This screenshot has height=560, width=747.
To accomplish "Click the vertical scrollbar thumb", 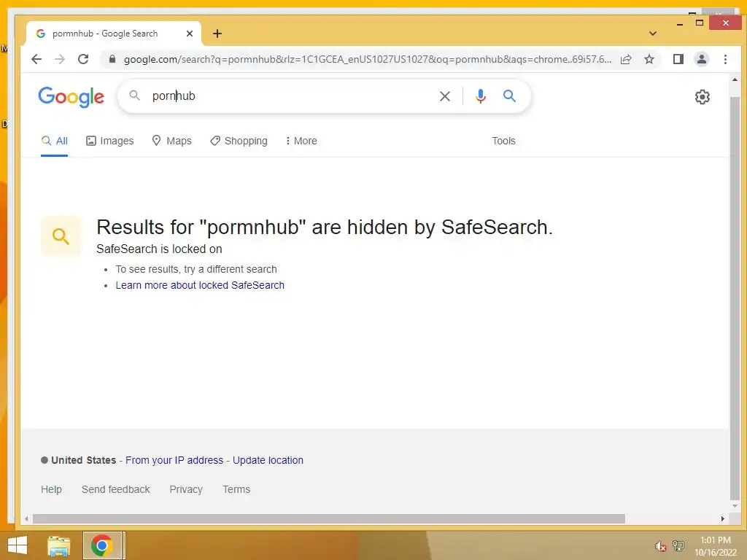I will pos(735,297).
